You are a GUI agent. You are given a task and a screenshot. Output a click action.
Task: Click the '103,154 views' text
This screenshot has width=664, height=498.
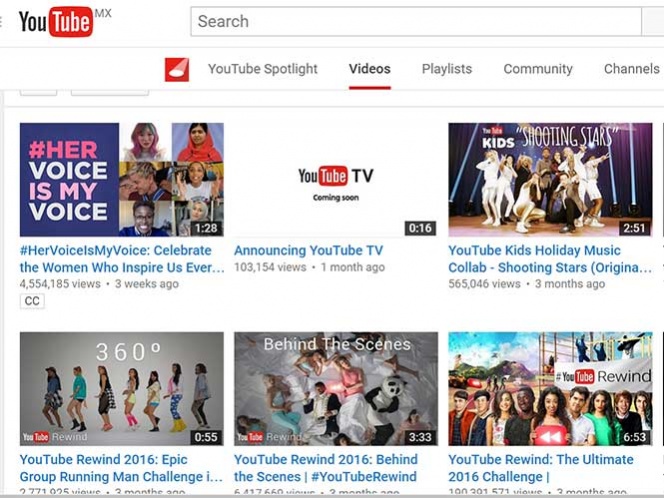[x=270, y=267]
